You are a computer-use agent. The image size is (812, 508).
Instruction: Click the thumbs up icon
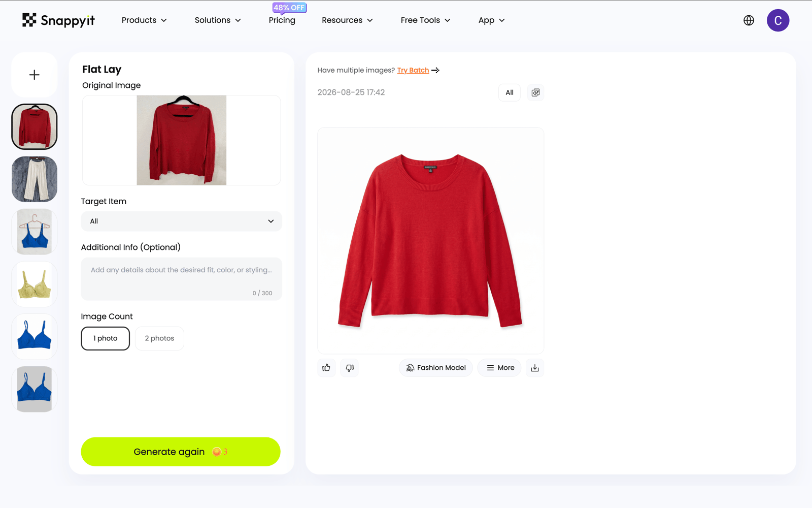pos(326,368)
